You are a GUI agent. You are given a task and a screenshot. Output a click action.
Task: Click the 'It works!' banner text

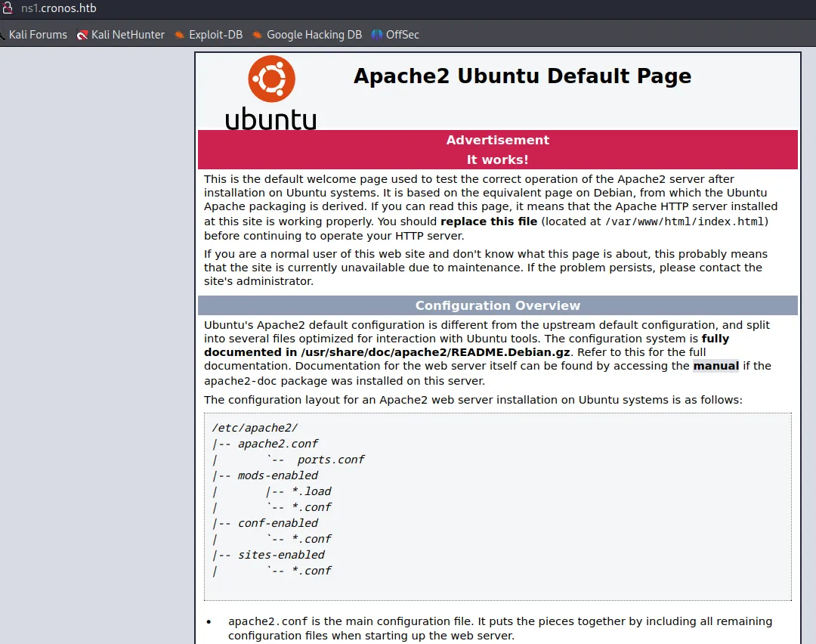coord(497,159)
